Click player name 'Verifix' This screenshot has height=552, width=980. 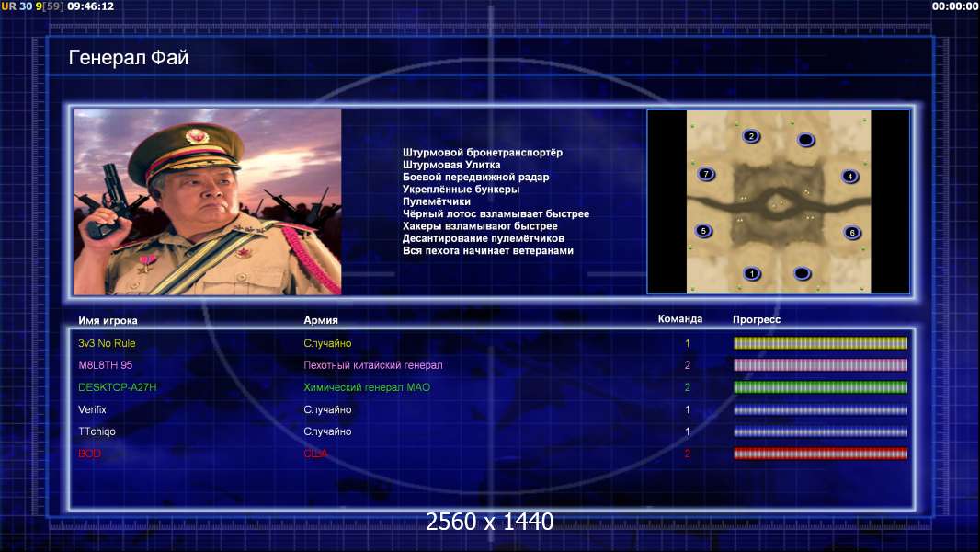point(92,409)
